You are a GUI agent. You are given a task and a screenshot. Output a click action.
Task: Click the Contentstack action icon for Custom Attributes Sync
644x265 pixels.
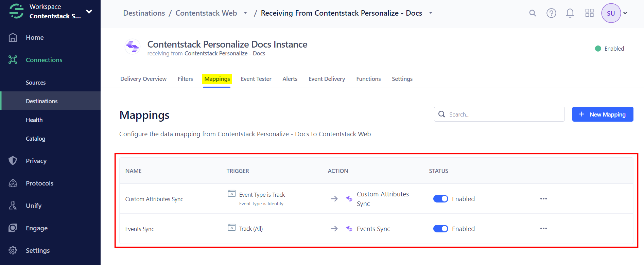pos(349,199)
